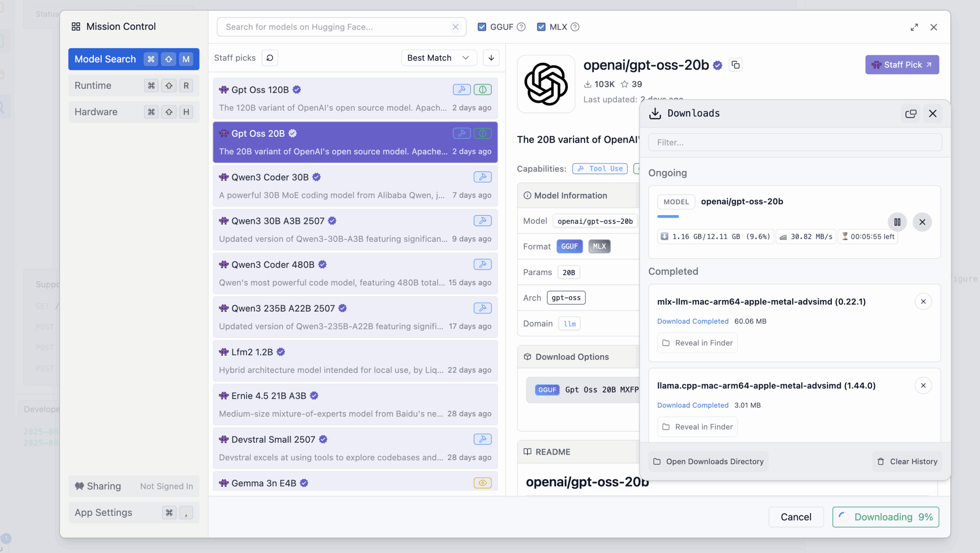Uncheck the GGUF format checkbox
980x553 pixels.
coord(482,27)
